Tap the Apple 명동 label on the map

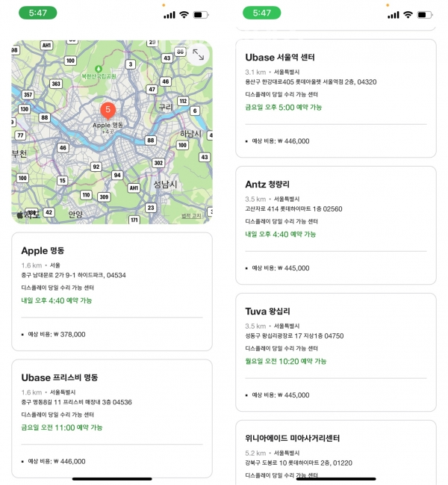108,126
